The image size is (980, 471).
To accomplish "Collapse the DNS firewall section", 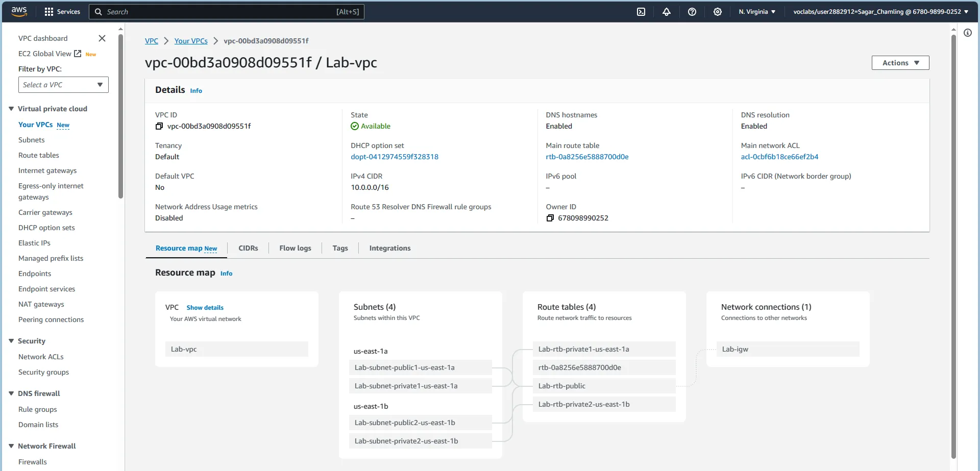I will [11, 393].
